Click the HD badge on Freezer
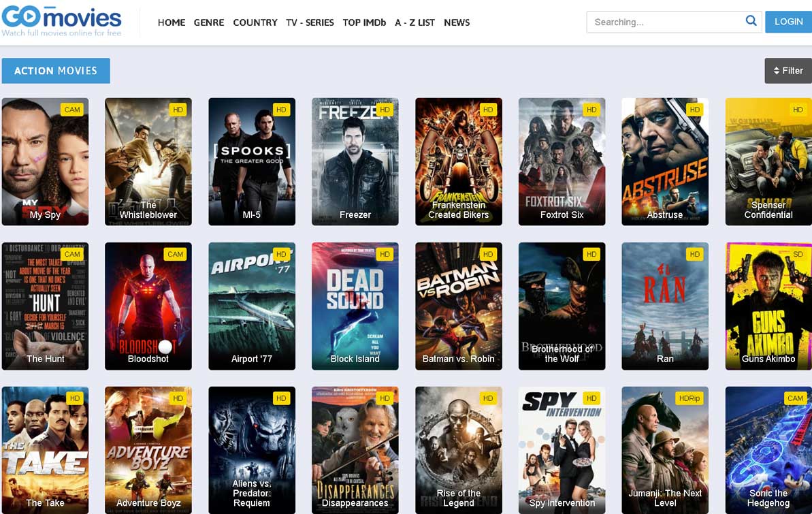The image size is (812, 514). [x=385, y=110]
